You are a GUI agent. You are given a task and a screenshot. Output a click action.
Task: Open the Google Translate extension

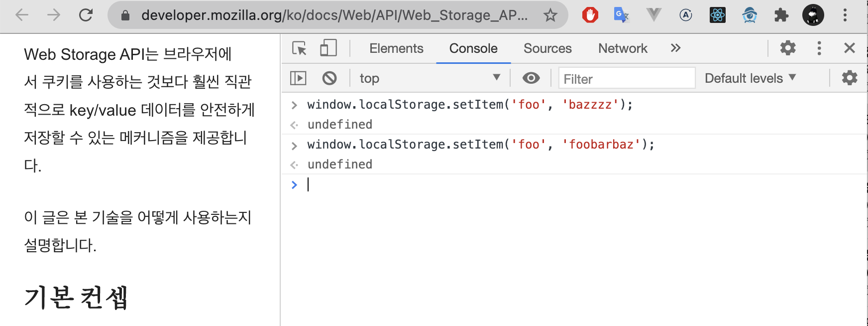pyautogui.click(x=621, y=15)
